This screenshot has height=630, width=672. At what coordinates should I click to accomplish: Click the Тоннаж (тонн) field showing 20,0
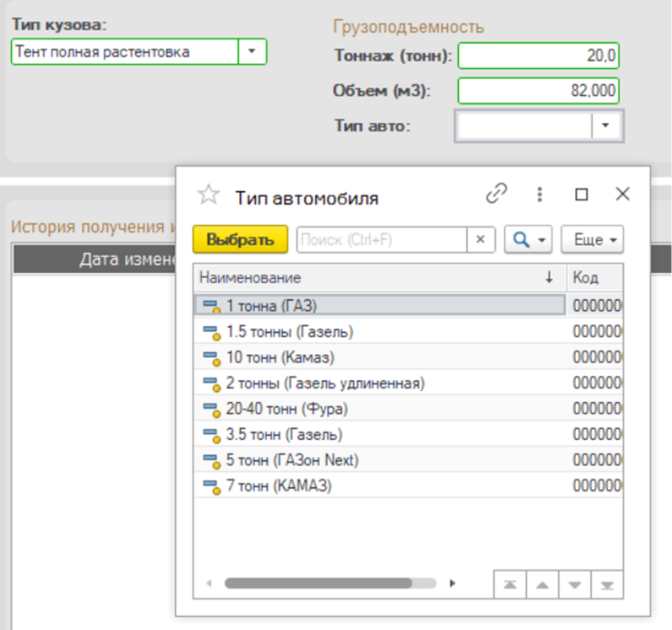pos(539,55)
